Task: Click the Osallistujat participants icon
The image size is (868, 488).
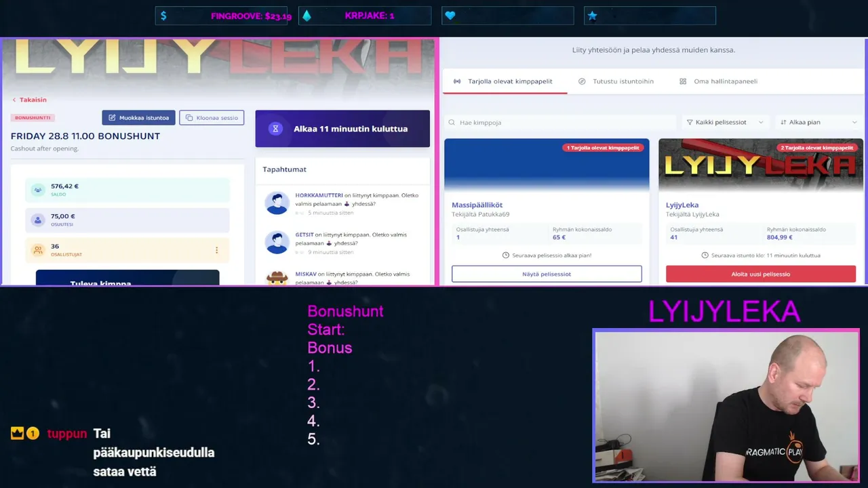Action: click(x=38, y=250)
